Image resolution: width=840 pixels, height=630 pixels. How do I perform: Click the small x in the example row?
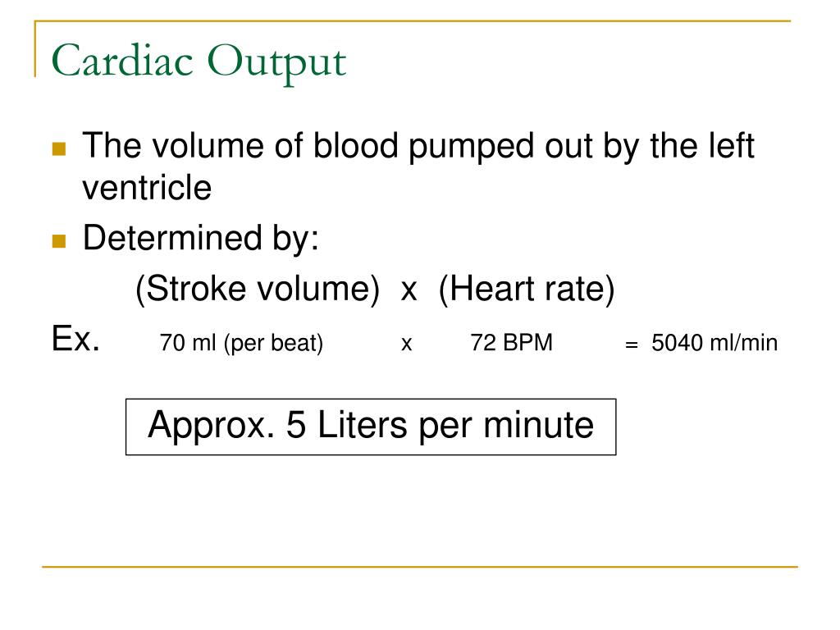407,345
